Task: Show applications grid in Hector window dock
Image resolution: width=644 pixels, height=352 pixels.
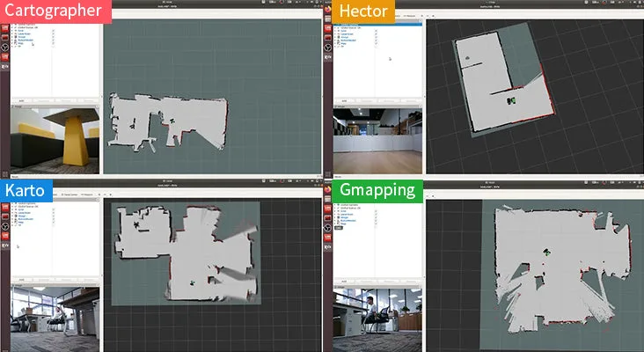Action: coord(328,174)
